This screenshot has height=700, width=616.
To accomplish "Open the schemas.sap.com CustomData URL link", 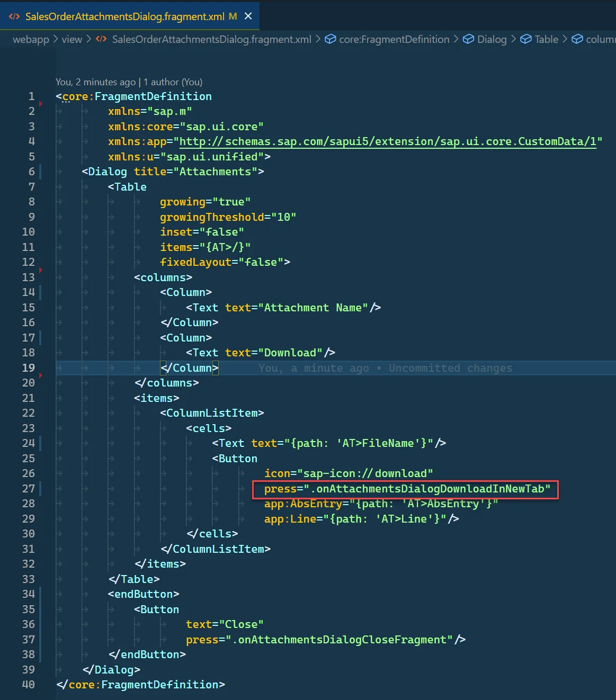I will click(387, 141).
